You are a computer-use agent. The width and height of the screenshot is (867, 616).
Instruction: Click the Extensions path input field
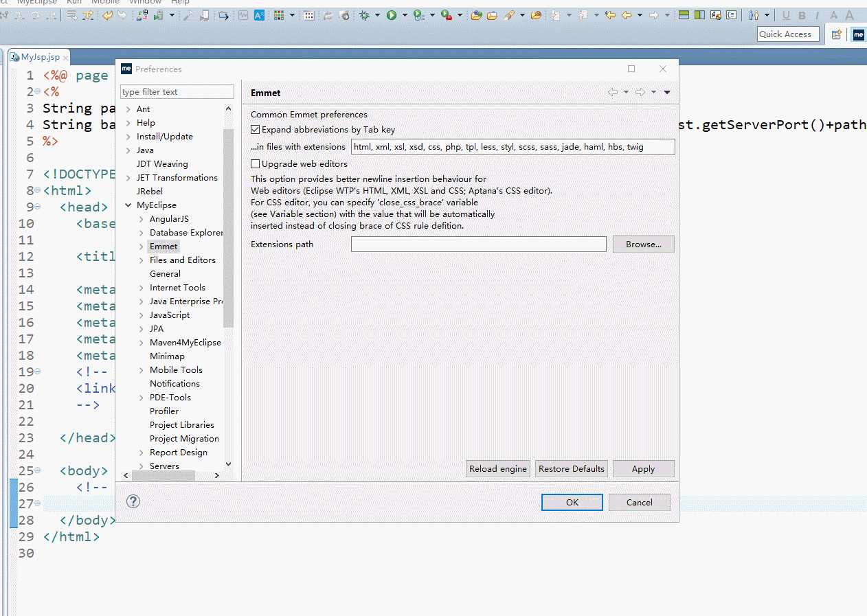point(479,244)
